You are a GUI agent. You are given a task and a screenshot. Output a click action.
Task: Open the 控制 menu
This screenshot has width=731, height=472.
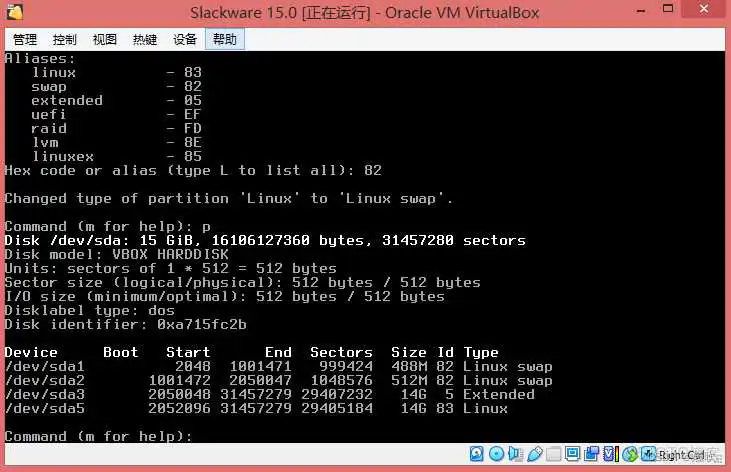[64, 40]
